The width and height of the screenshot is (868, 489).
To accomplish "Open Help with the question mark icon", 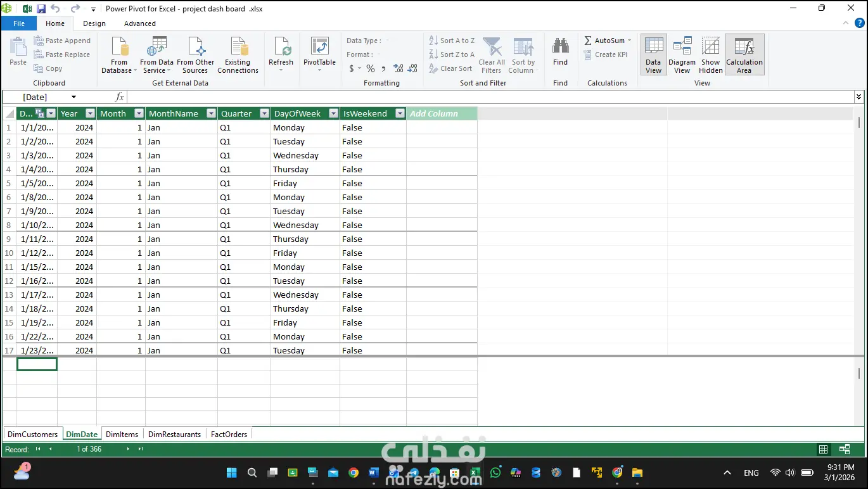I will (858, 23).
